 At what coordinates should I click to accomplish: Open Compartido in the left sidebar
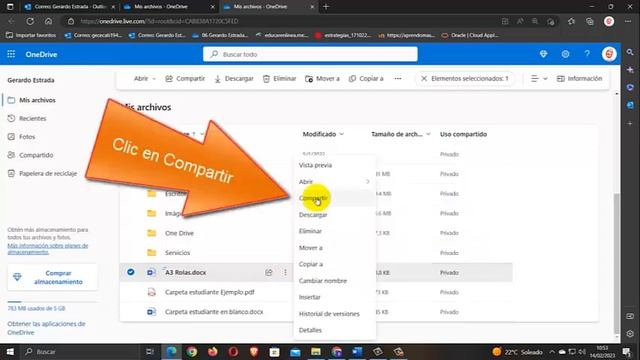click(31, 155)
